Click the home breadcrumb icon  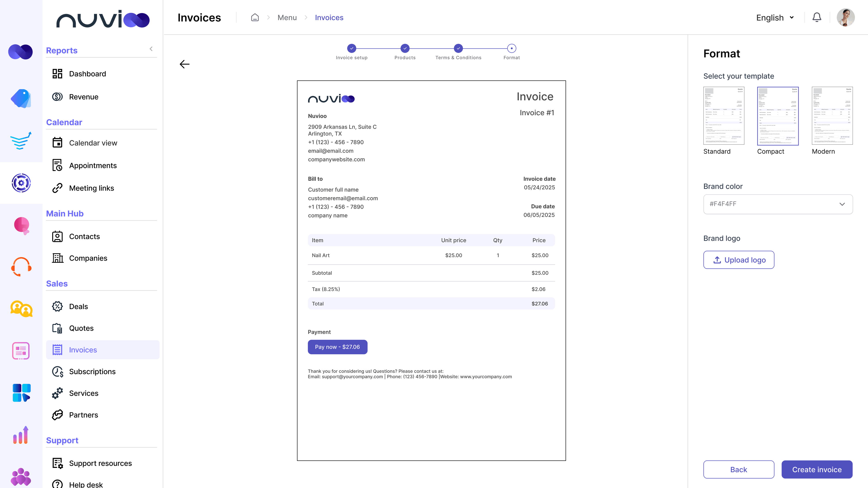pyautogui.click(x=255, y=18)
